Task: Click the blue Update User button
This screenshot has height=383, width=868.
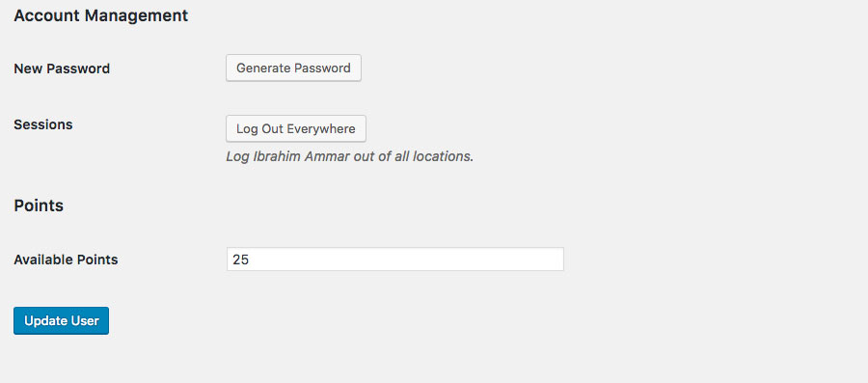Action: pos(61,321)
